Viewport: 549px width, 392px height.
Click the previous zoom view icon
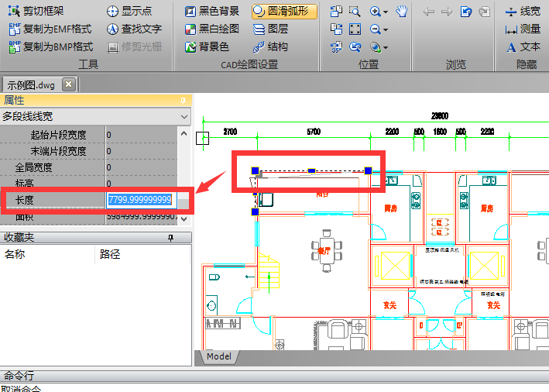click(355, 47)
